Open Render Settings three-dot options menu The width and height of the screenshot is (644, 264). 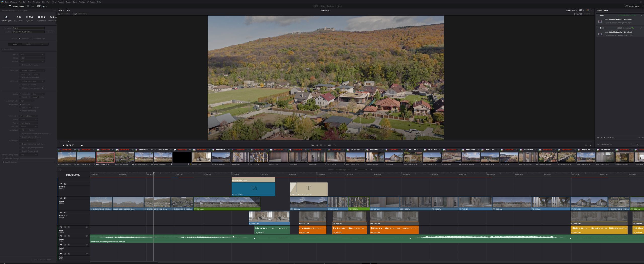click(x=54, y=10)
